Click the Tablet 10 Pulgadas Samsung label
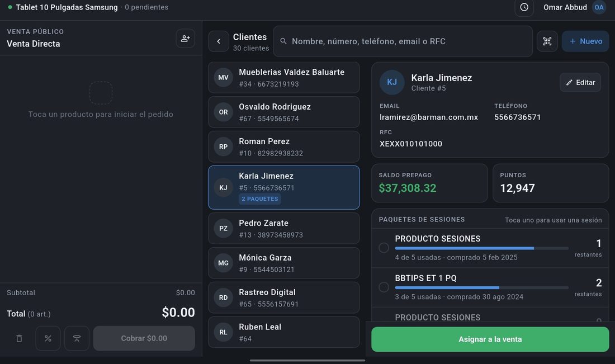Screen dimensions: 615x364 pos(67,7)
